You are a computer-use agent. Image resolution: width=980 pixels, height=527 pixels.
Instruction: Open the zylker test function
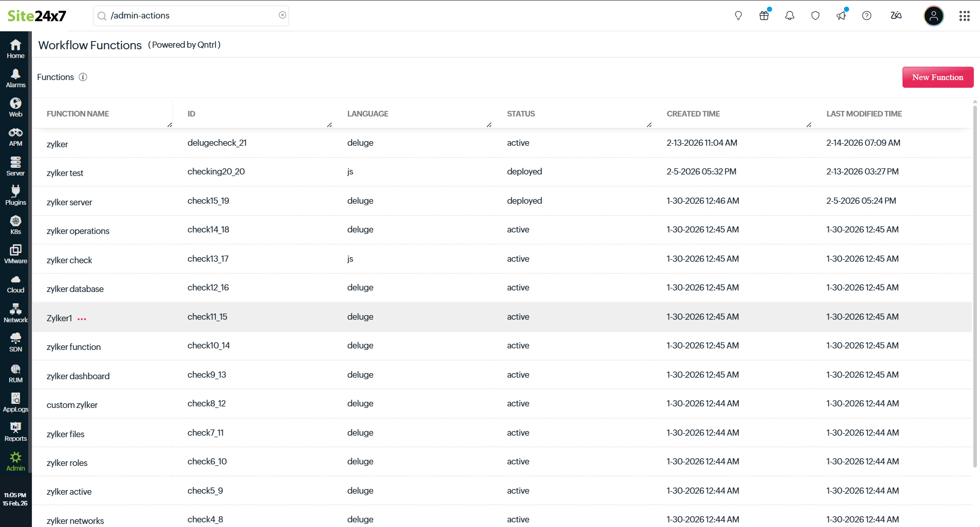pyautogui.click(x=65, y=173)
